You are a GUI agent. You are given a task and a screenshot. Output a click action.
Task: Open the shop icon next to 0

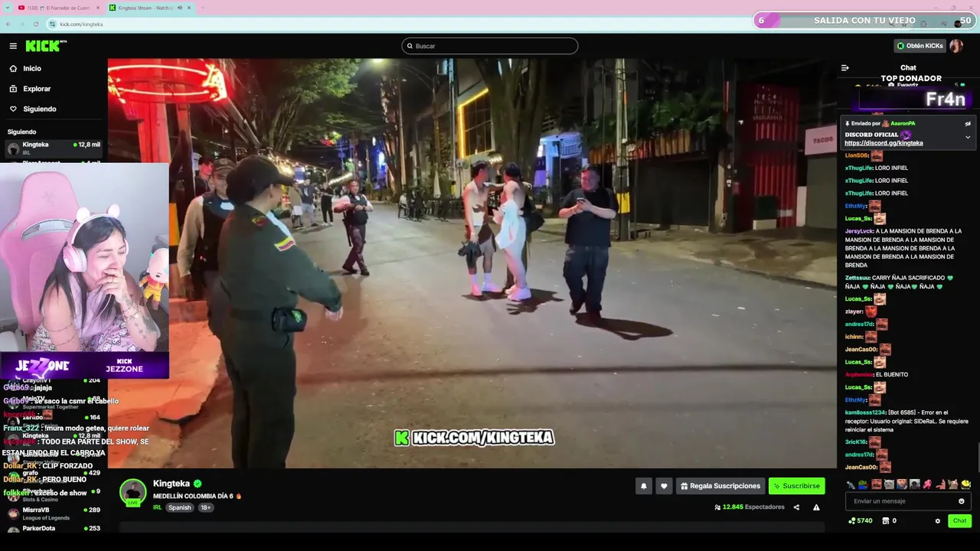886,521
